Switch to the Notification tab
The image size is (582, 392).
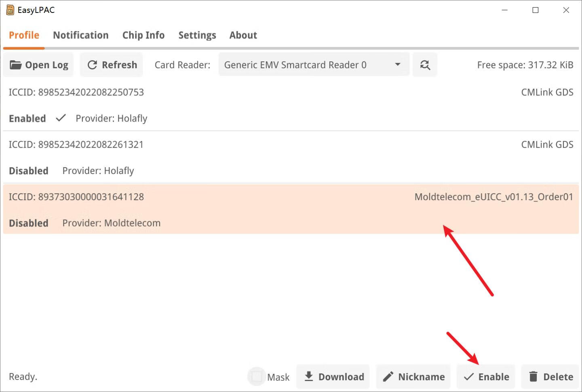[x=81, y=36]
